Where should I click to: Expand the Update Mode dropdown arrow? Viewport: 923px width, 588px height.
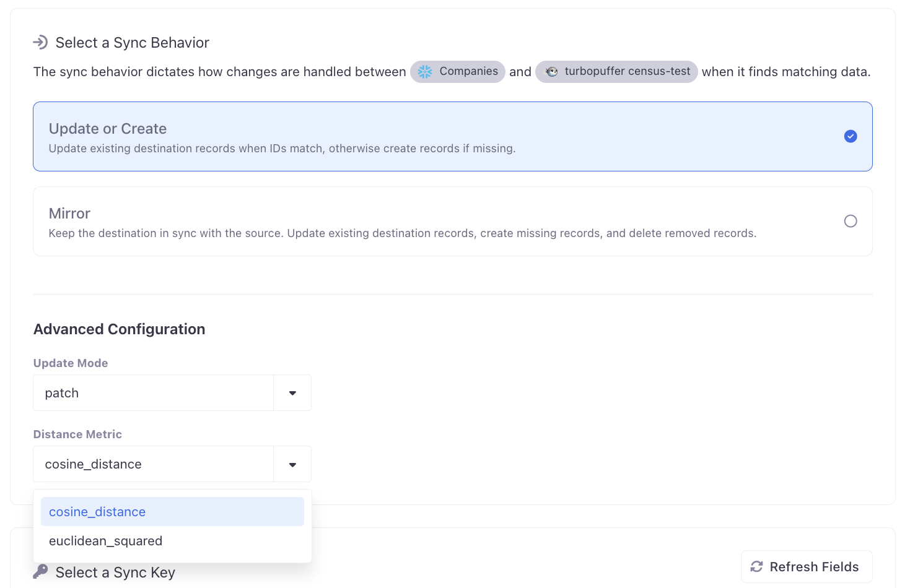point(292,393)
